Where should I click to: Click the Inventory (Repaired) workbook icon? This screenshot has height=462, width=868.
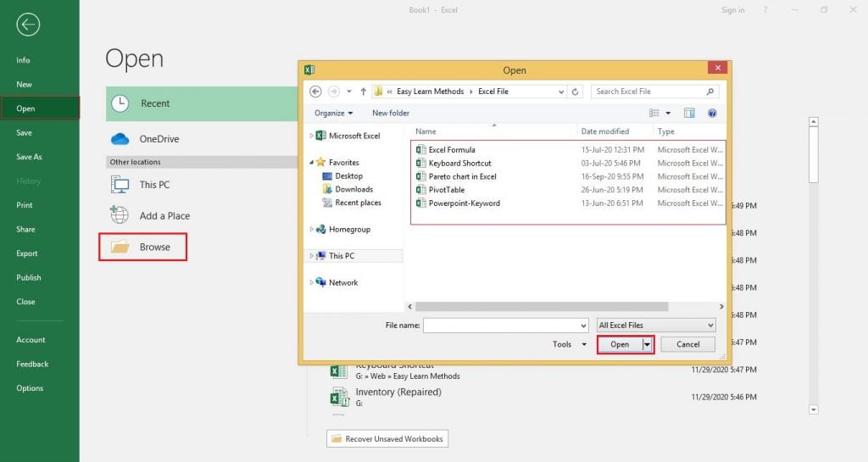pyautogui.click(x=339, y=397)
